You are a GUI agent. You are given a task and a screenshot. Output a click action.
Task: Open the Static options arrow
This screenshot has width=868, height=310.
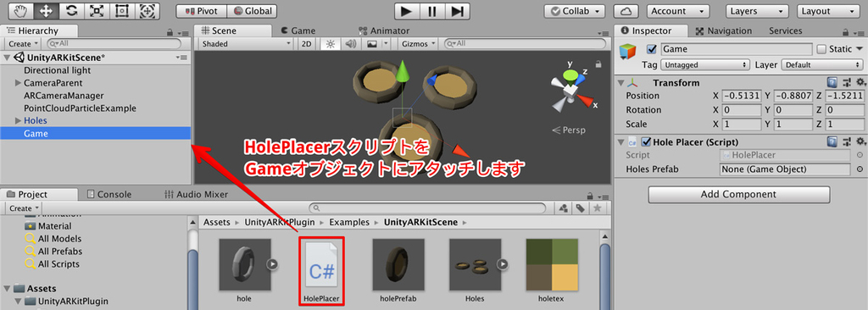(x=860, y=49)
